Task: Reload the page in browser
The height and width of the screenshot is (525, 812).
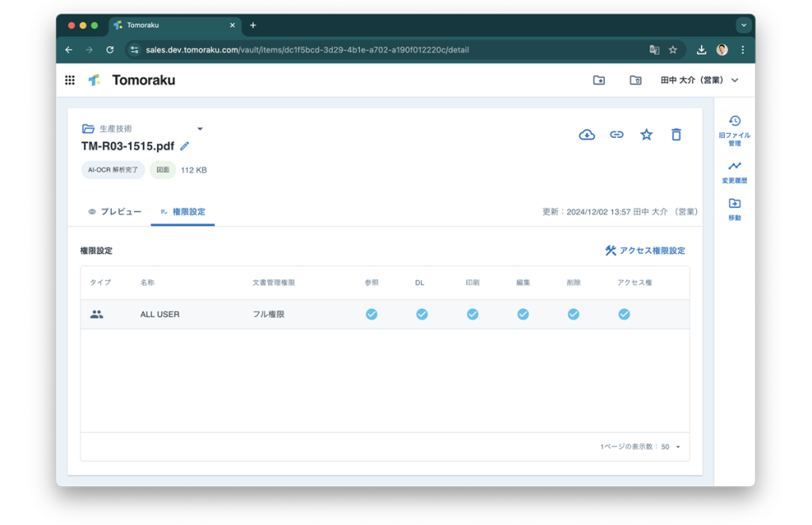Action: click(x=109, y=50)
